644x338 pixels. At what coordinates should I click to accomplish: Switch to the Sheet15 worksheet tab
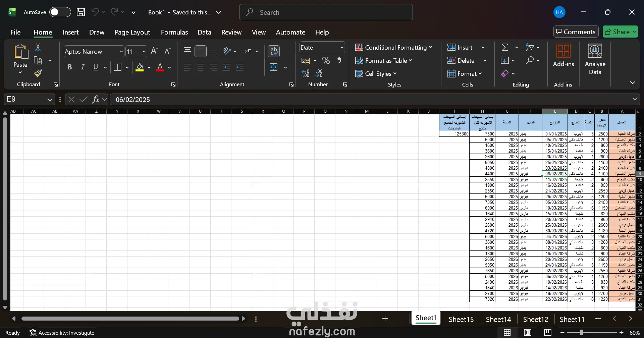461,319
